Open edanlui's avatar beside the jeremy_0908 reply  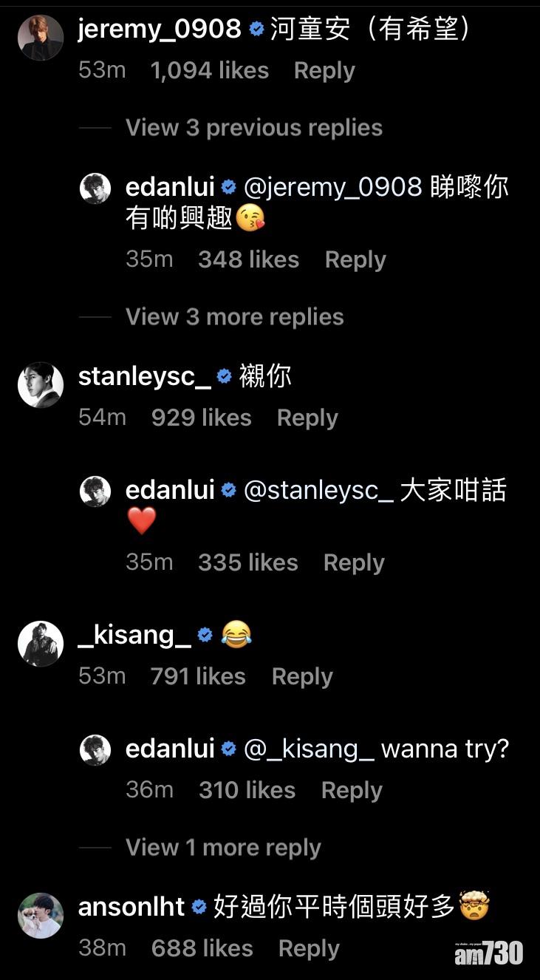point(95,190)
